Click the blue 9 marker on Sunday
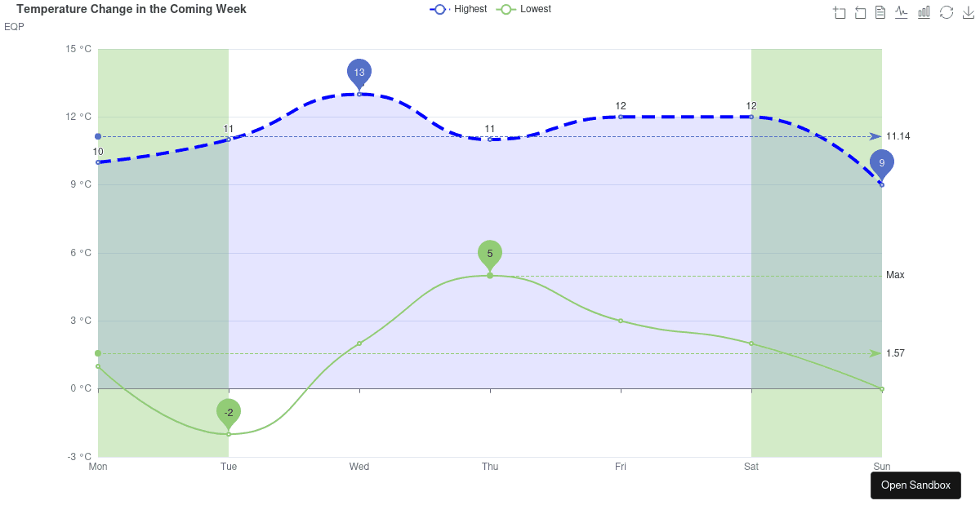980x514 pixels. [x=882, y=162]
